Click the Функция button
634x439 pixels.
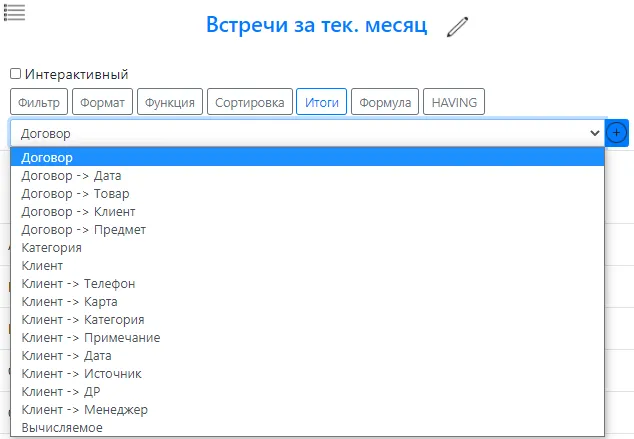click(x=170, y=102)
